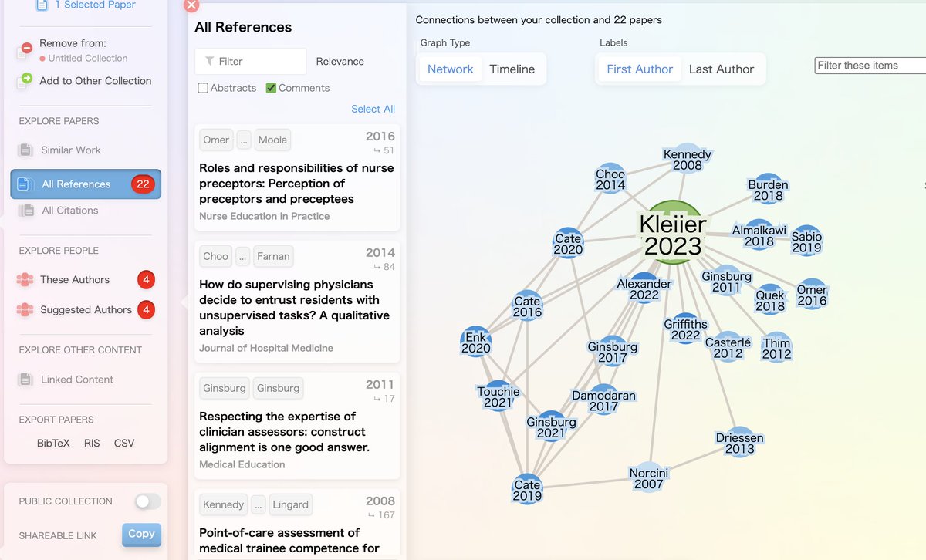
Task: Enable the Abstracts checkbox
Action: 203,88
